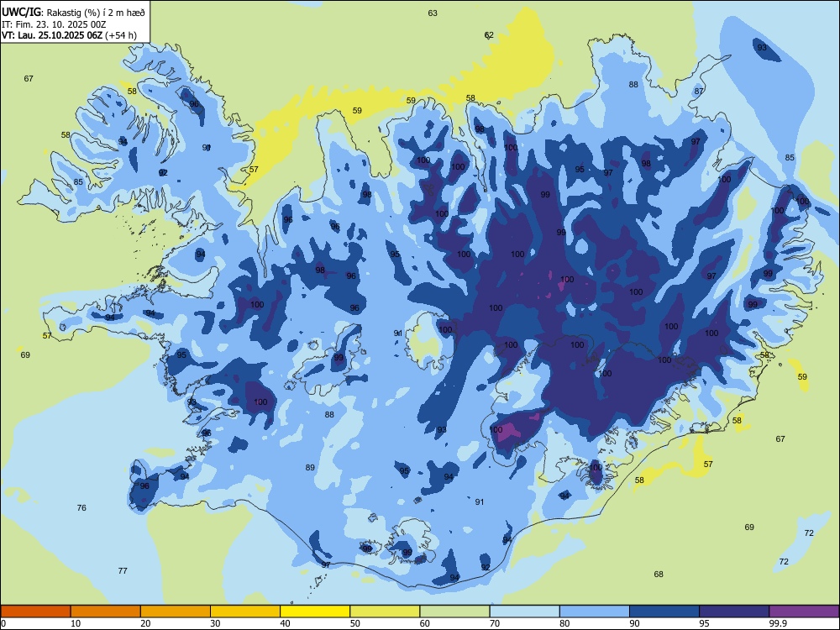Click the legend label '0'
The height and width of the screenshot is (630, 840).
pos(3,623)
